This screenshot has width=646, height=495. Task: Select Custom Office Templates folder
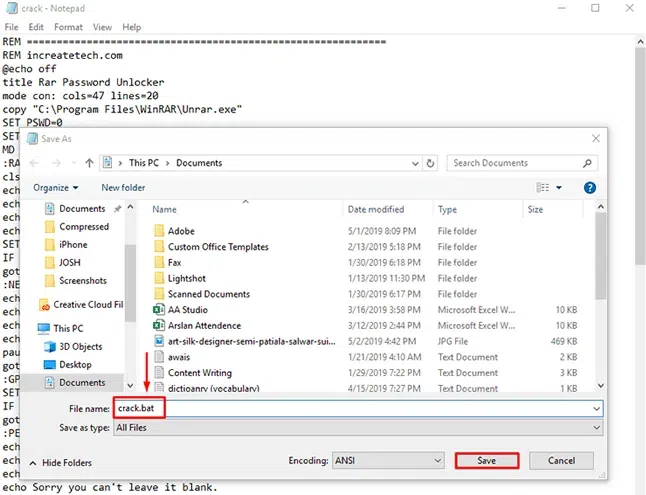(211, 247)
